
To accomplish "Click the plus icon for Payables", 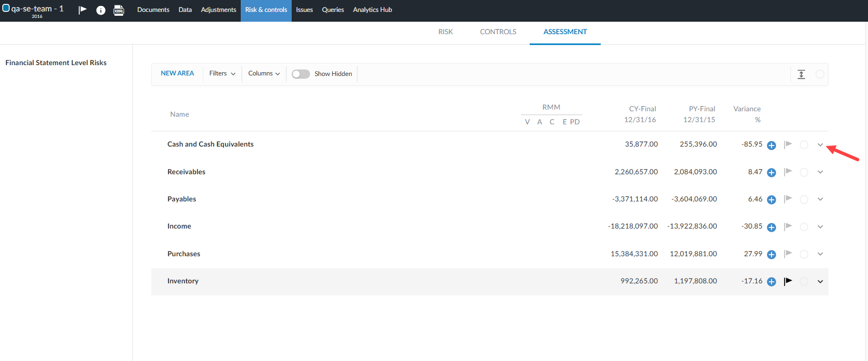I will tap(771, 200).
